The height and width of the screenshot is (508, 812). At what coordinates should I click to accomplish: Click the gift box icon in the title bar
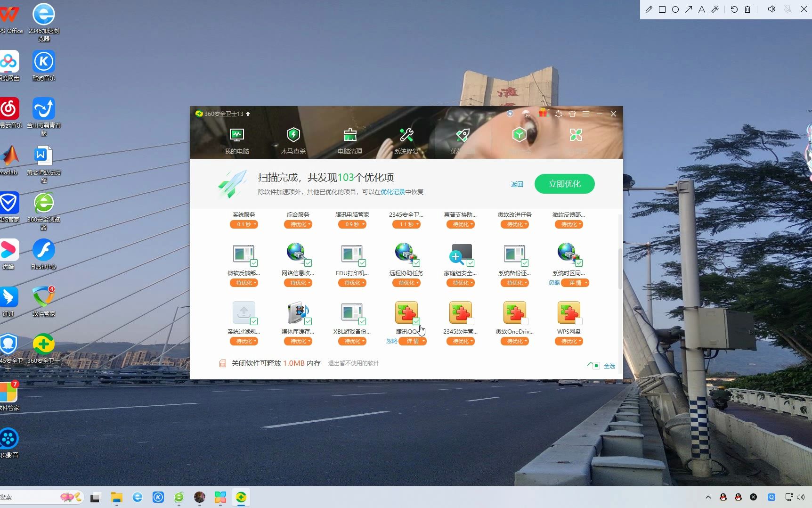click(x=544, y=114)
